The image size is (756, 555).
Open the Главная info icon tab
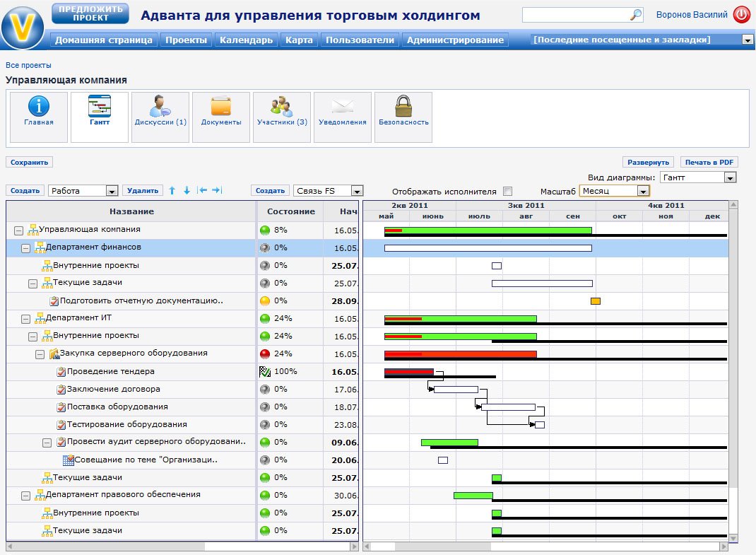[x=39, y=117]
